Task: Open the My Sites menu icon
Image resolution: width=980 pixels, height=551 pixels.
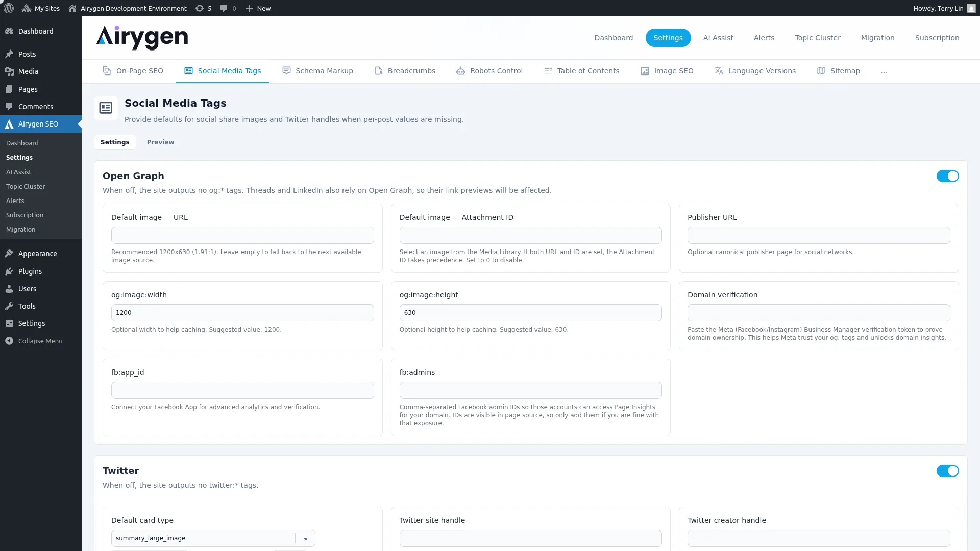Action: 27,8
